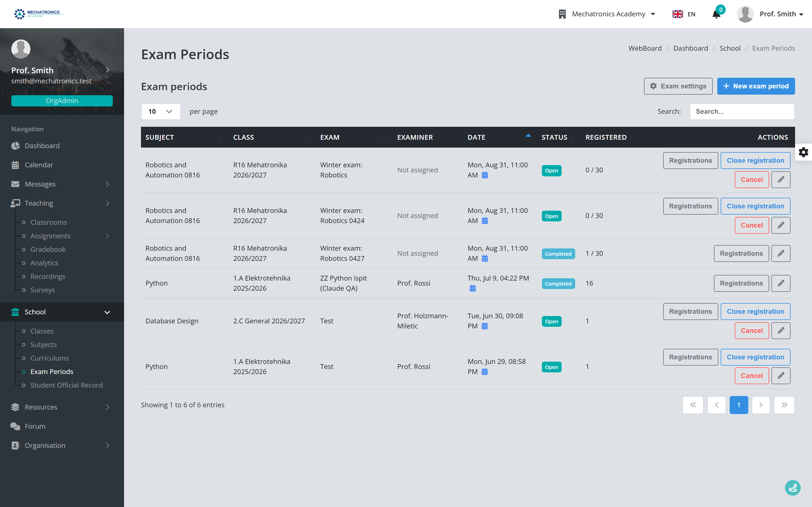The image size is (812, 507).
Task: Open calendar icon for Database Design date
Action: (484, 326)
